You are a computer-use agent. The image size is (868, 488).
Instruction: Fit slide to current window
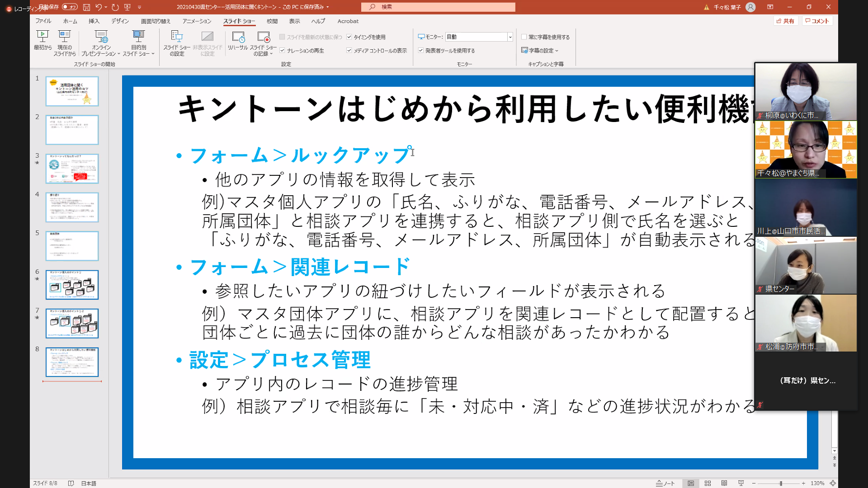833,483
